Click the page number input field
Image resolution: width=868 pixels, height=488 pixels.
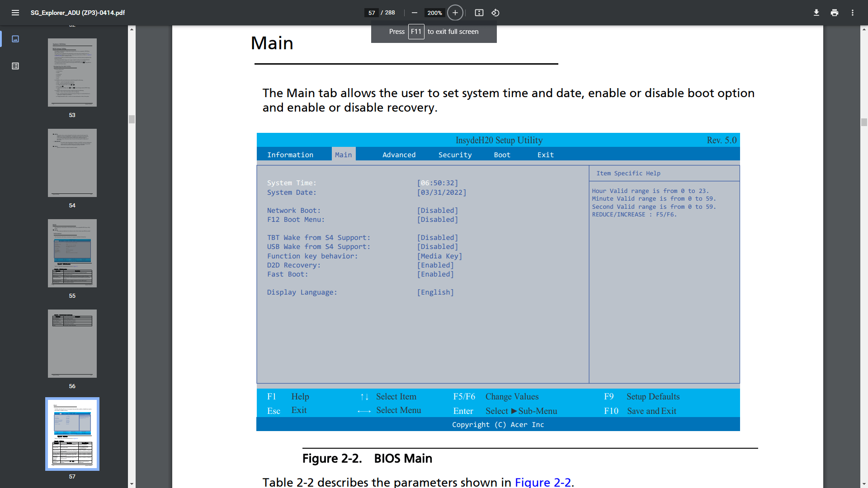(x=372, y=13)
